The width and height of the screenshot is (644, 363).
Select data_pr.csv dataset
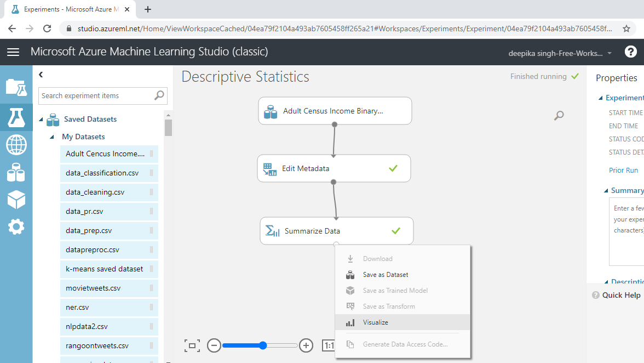110,211
